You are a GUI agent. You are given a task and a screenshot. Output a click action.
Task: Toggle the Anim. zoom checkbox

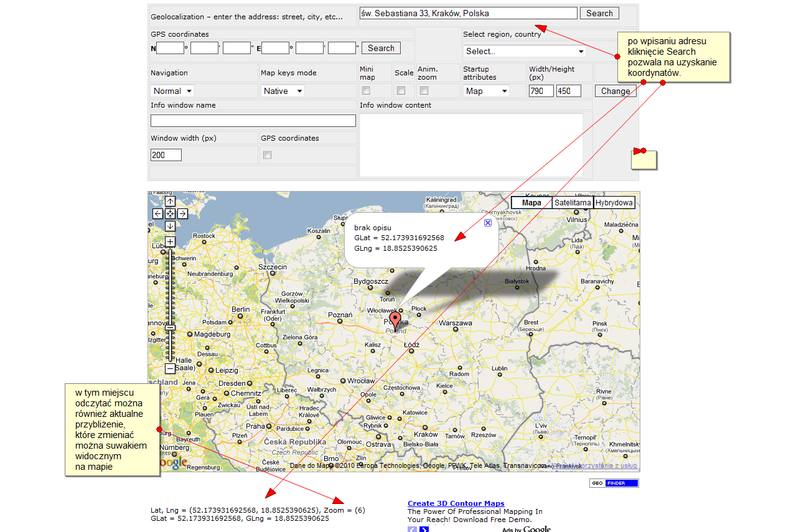pos(424,91)
